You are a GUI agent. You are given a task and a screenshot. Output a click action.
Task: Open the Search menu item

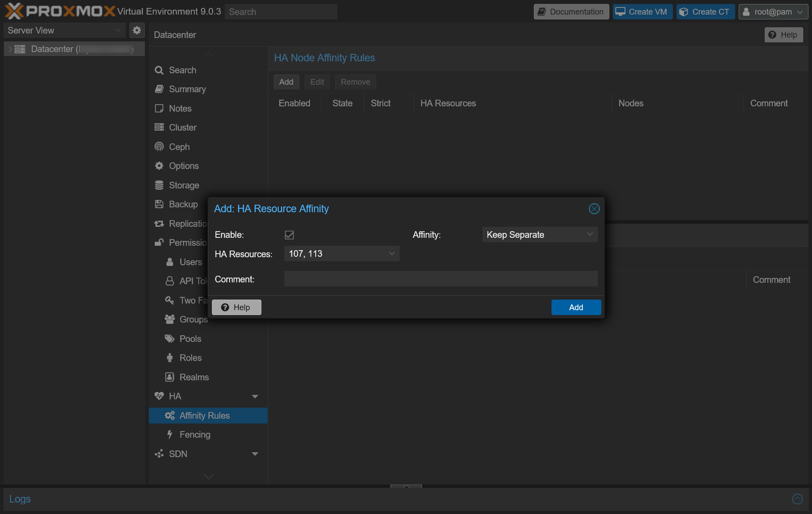coord(208,70)
